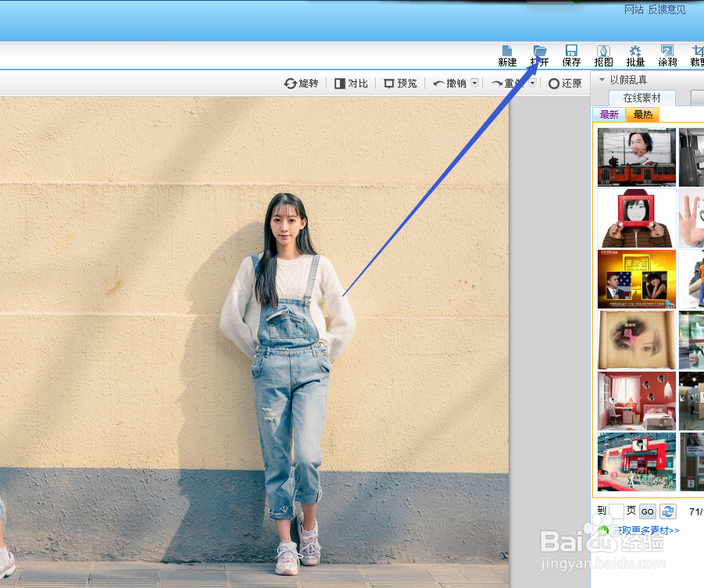
Task: Choose the CCTV news broadcast thumbnail
Action: point(637,280)
